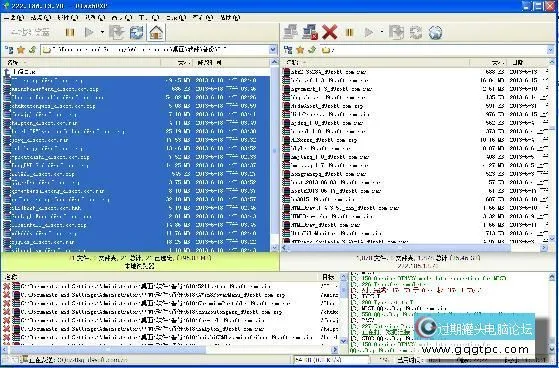Click the remote queue-selected-files icon
The width and height of the screenshot is (559, 368).
(396, 32)
